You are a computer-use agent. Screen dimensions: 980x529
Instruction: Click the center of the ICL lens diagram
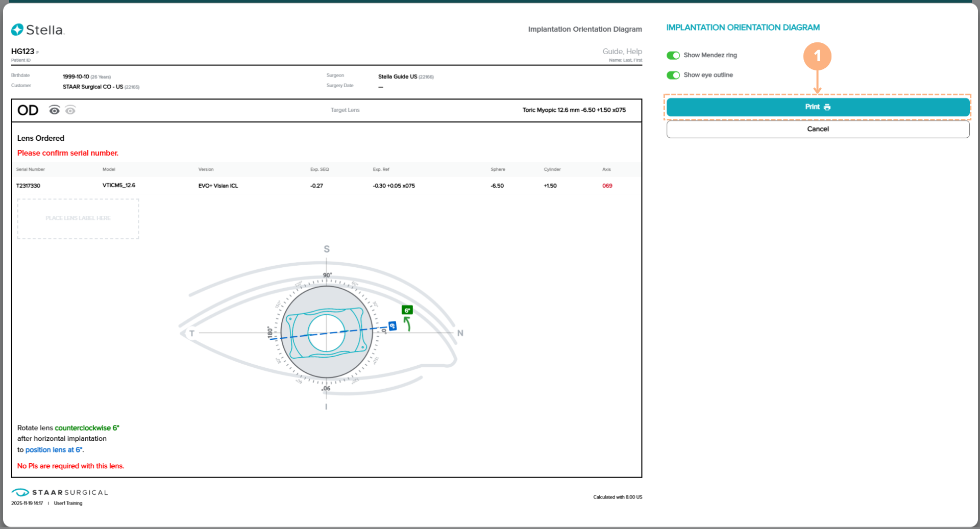click(x=327, y=333)
